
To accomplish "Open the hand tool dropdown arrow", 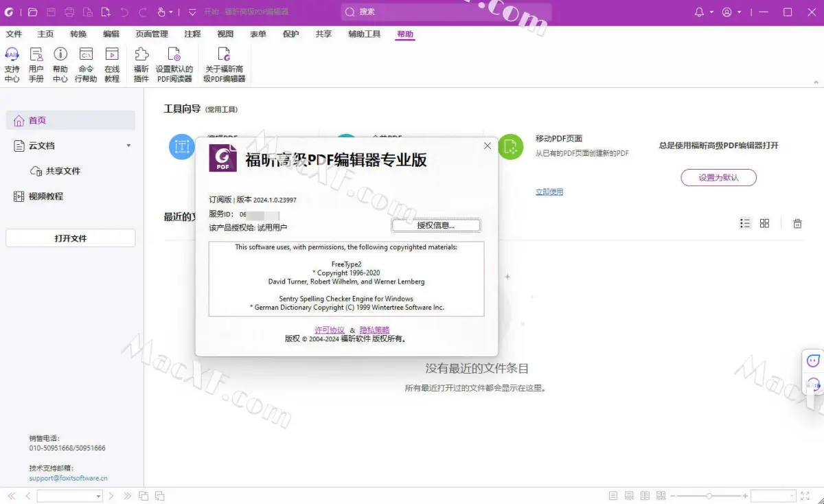I will pyautogui.click(x=171, y=12).
